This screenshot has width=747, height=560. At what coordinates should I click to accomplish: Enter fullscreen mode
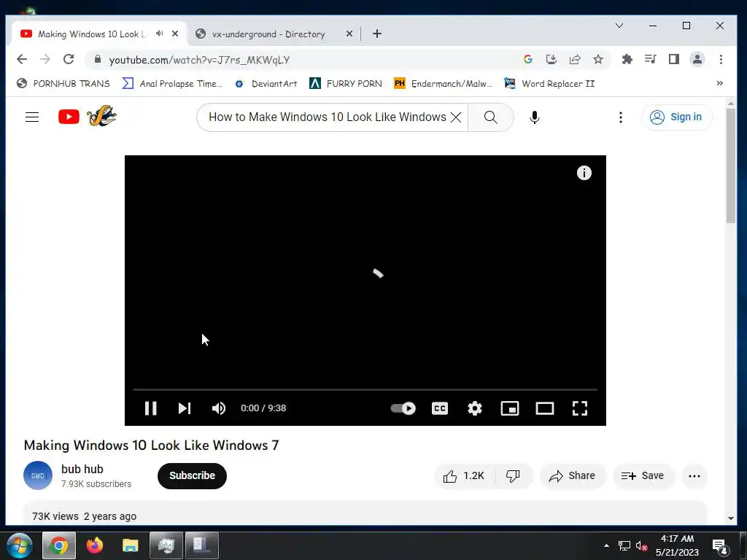pyautogui.click(x=580, y=408)
